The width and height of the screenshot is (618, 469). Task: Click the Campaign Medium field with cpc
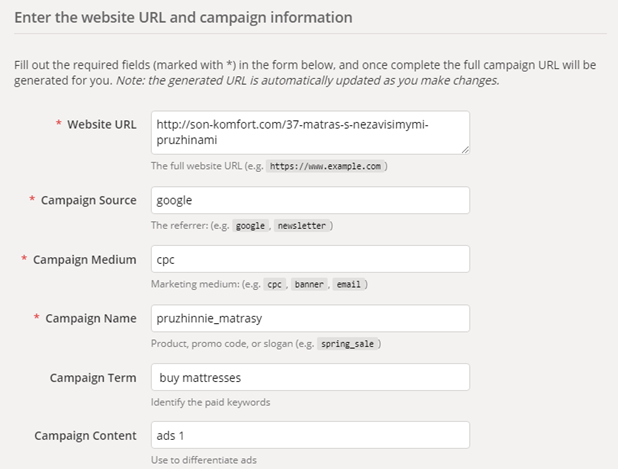[310, 259]
